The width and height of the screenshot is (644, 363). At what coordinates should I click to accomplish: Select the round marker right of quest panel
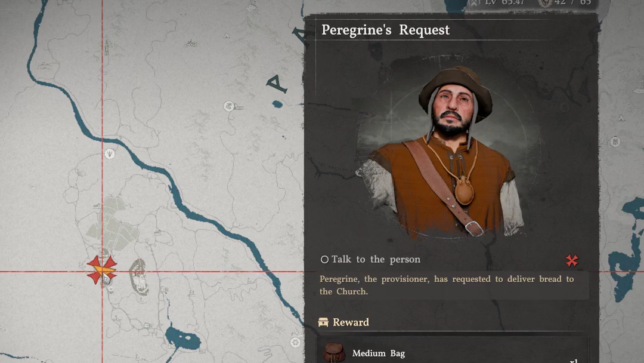point(615,142)
